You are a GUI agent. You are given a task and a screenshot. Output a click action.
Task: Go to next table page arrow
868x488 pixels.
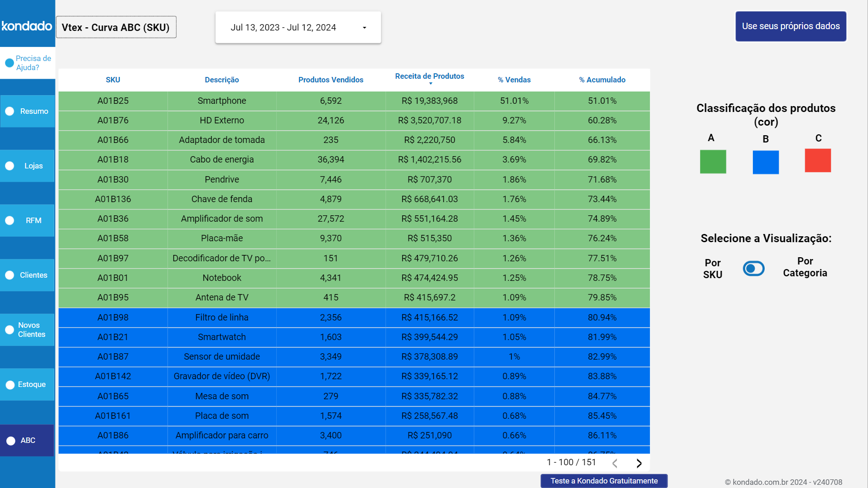point(639,463)
